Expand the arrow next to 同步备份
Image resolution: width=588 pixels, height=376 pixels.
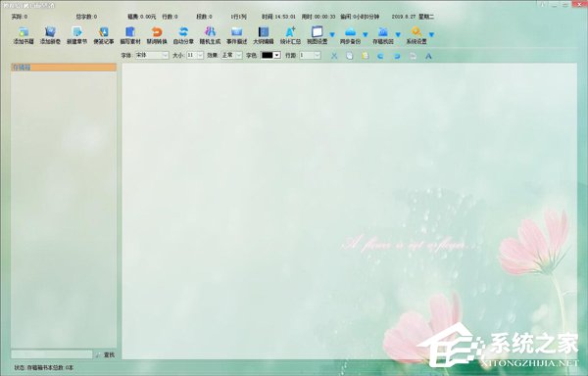[366, 34]
